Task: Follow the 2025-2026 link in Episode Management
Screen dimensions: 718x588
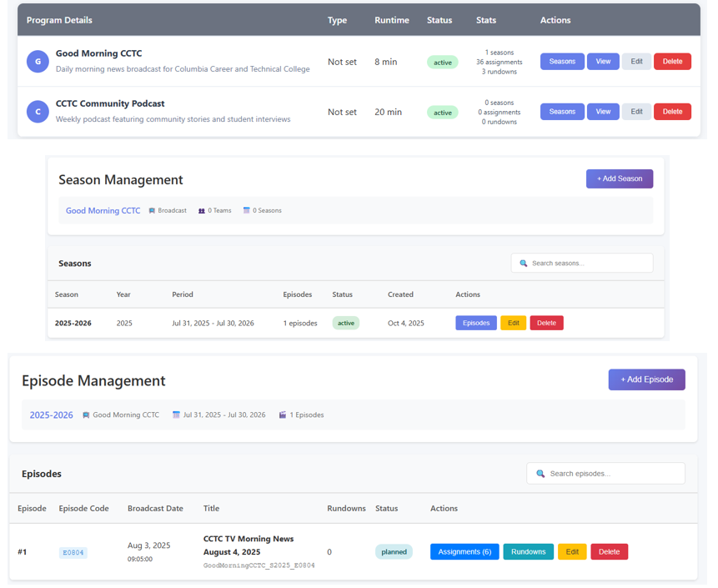Action: click(51, 415)
